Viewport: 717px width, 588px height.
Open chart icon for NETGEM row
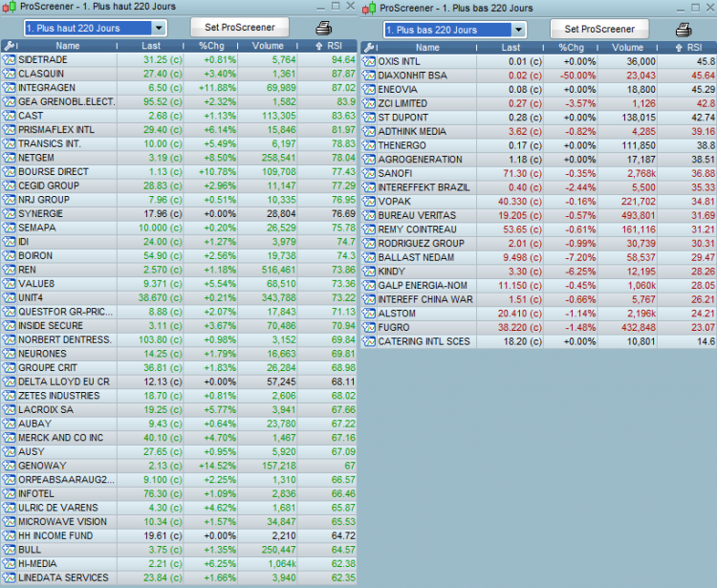pos(9,158)
